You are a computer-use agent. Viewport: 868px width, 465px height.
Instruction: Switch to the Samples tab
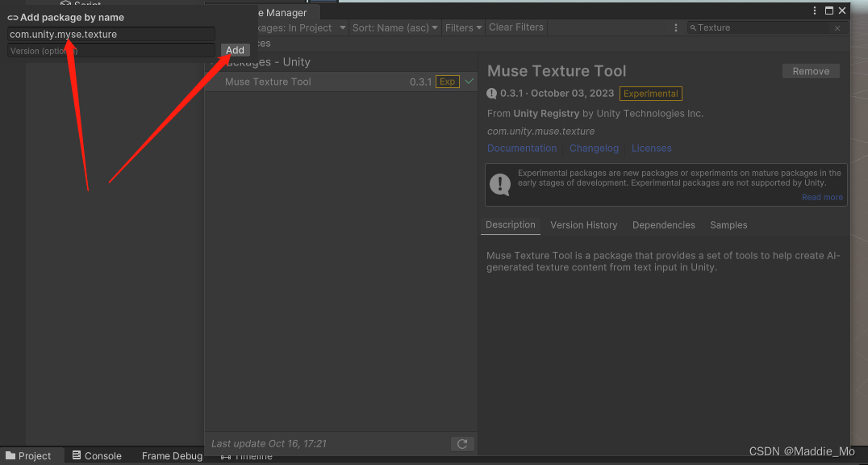(728, 225)
